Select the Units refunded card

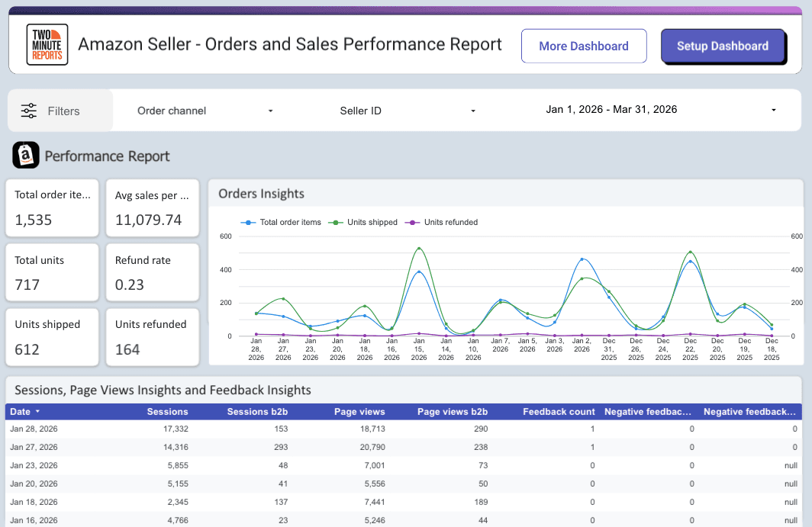point(152,337)
